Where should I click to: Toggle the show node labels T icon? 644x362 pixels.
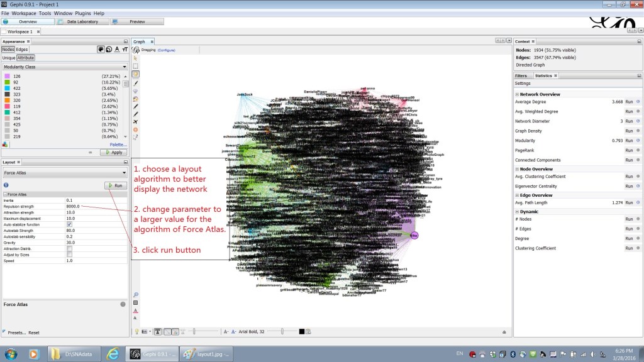(157, 331)
